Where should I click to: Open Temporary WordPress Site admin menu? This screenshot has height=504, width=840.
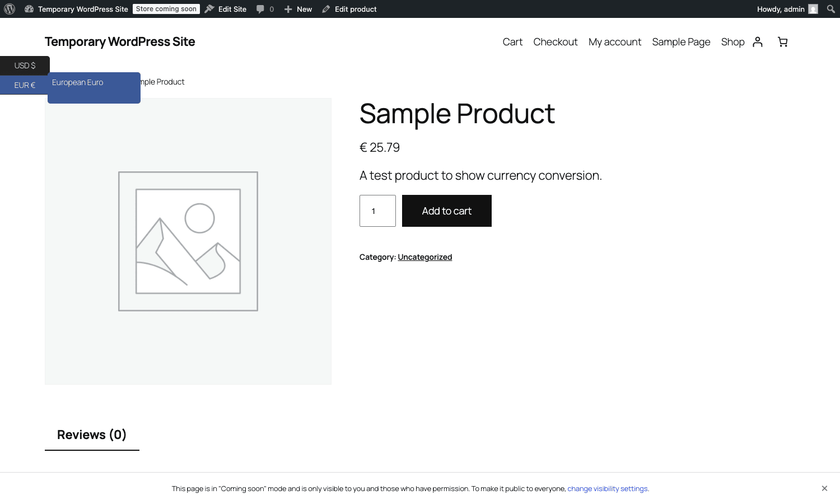pos(77,9)
